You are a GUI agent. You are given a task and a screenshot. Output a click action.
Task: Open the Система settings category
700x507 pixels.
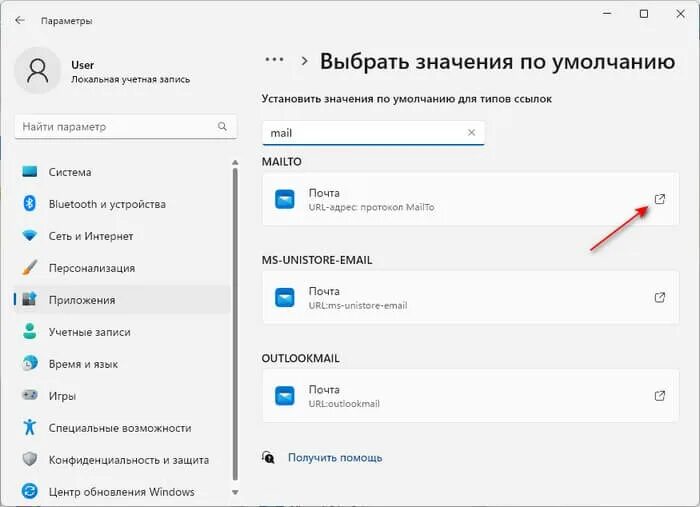coord(121,172)
